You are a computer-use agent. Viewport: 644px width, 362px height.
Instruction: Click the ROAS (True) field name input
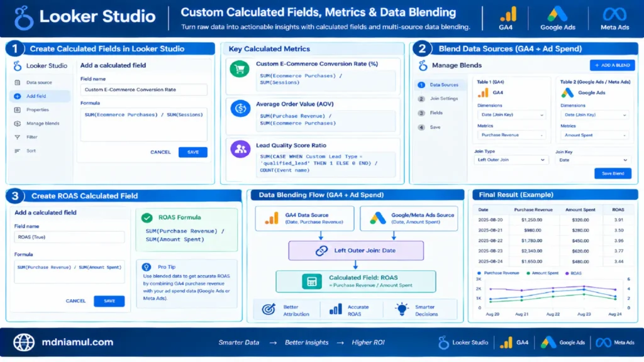[69, 237]
